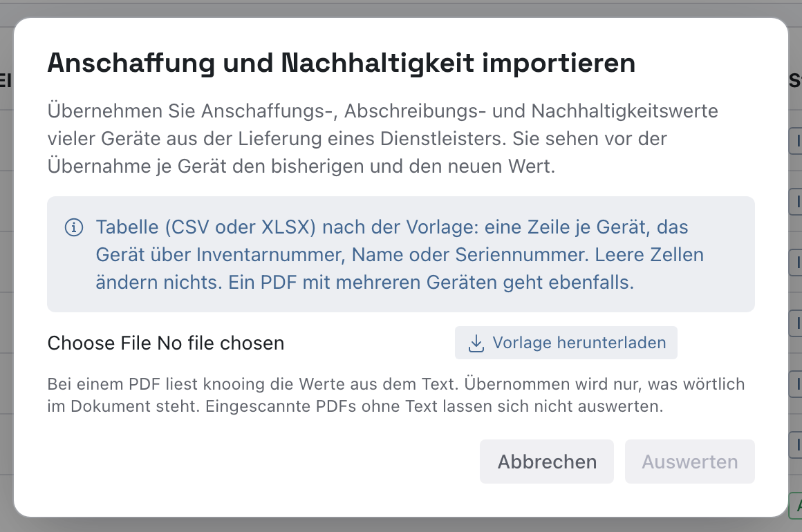Click the info circle icon
Image resolution: width=802 pixels, height=532 pixels.
point(74,227)
